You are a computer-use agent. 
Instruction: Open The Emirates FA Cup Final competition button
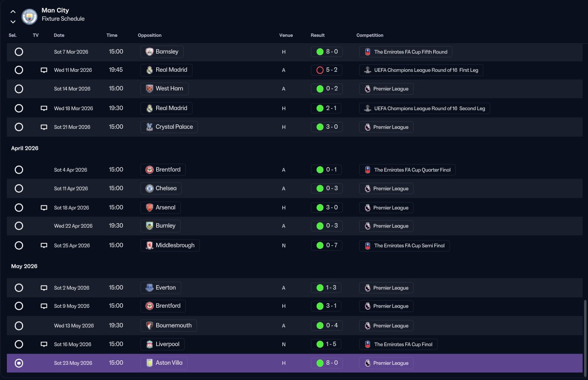coord(398,345)
